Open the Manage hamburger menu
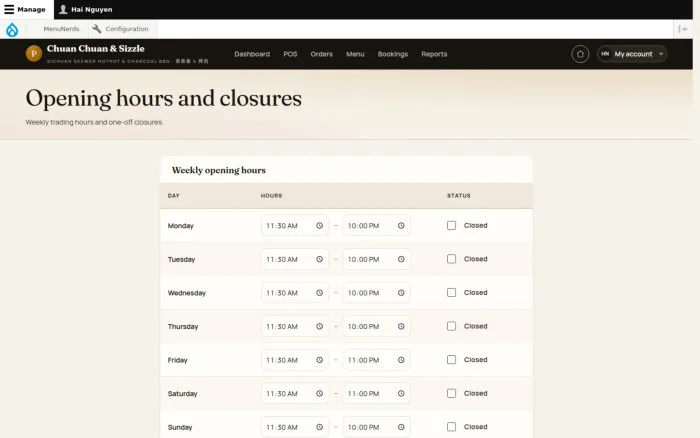The width and height of the screenshot is (700, 438). pyautogui.click(x=9, y=9)
